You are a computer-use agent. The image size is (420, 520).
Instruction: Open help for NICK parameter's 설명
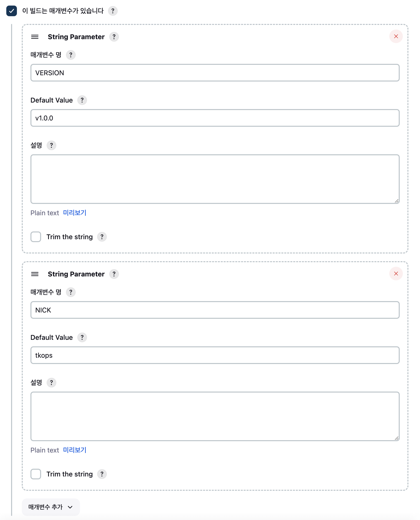click(51, 383)
